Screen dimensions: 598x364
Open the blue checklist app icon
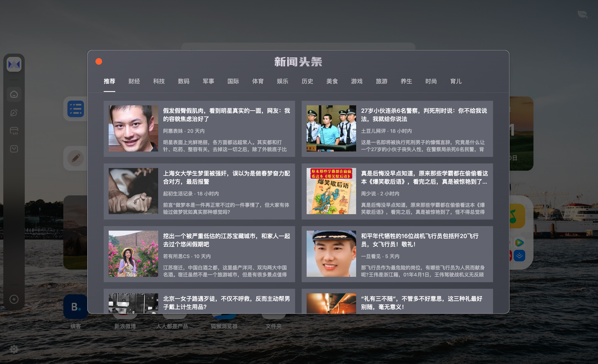(75, 109)
